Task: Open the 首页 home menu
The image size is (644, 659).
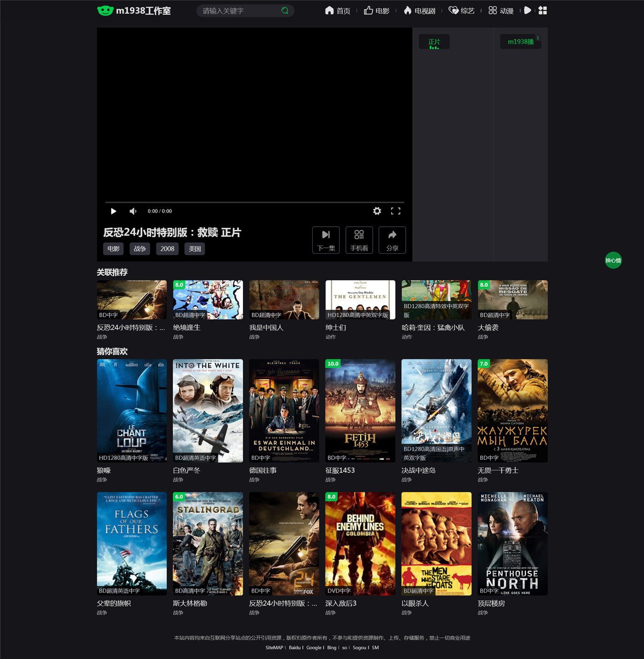Action: 338,11
